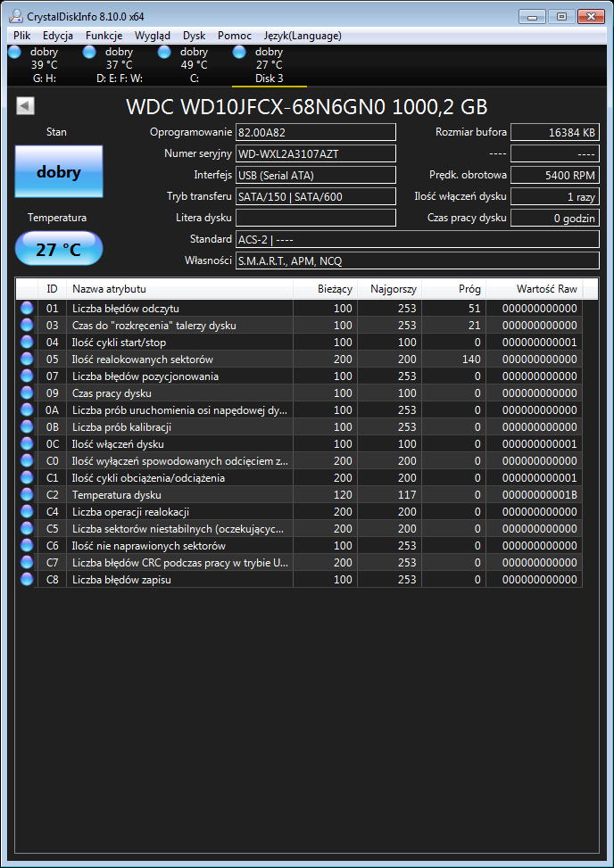This screenshot has width=614, height=868.
Task: Click status orb of attribute 0A
Action: 27,410
